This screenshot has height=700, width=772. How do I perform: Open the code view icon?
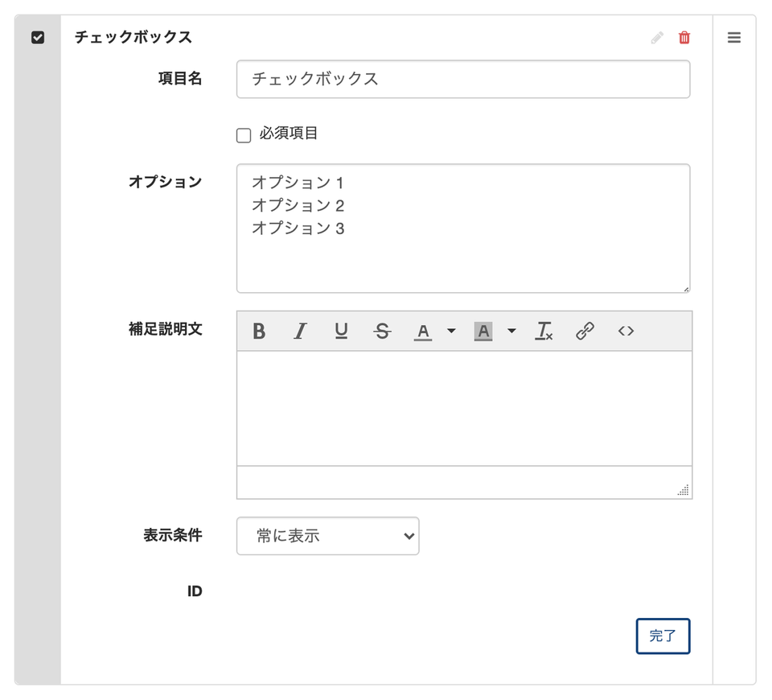pyautogui.click(x=626, y=331)
